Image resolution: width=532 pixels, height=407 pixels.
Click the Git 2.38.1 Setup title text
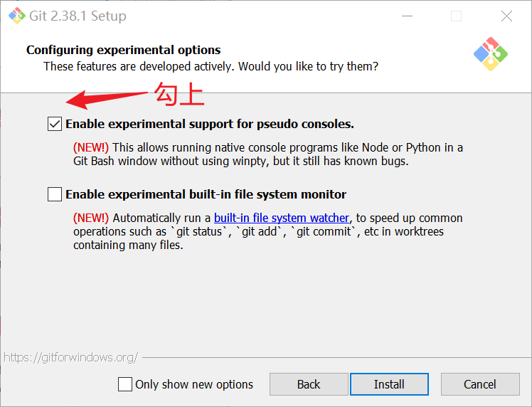78,16
